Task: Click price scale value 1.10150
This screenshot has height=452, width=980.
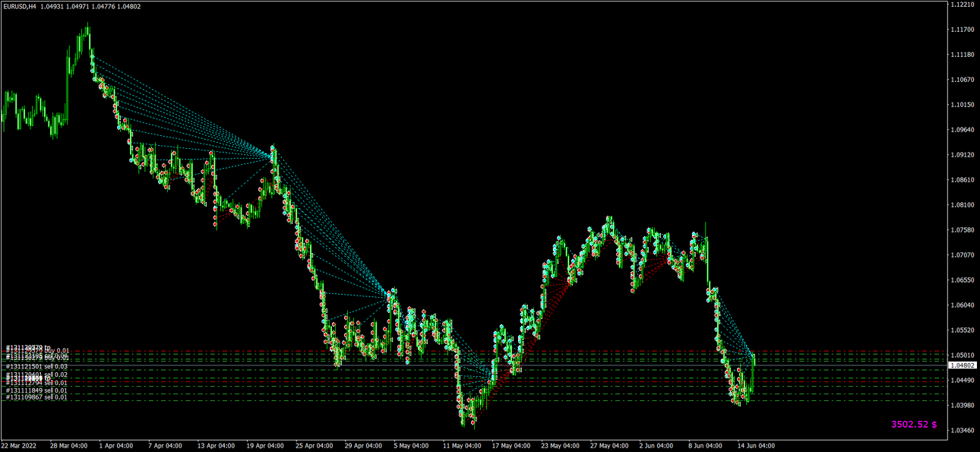Action: click(963, 105)
